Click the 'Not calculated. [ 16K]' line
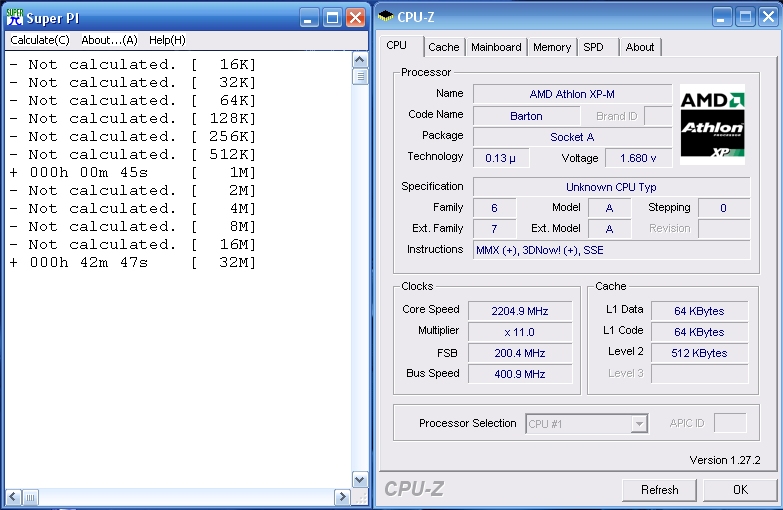Screen dimensions: 783x510 click(x=132, y=65)
